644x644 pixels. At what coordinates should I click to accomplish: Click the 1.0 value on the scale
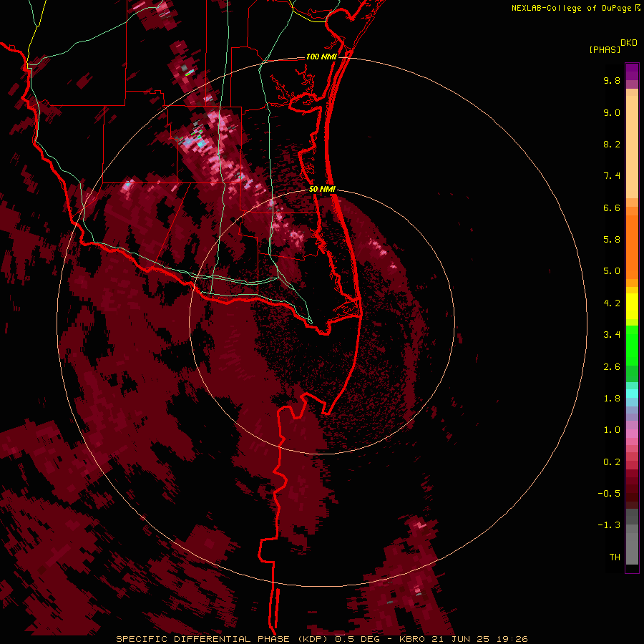point(612,430)
